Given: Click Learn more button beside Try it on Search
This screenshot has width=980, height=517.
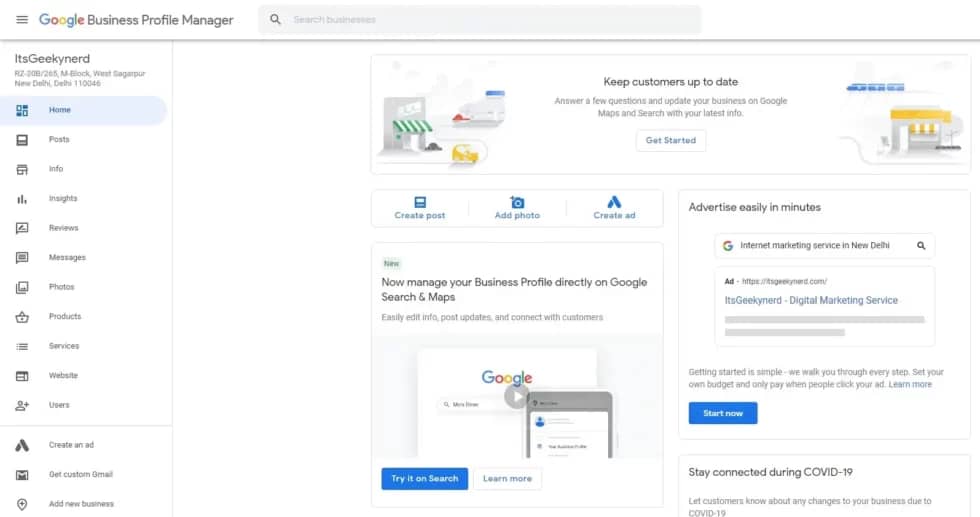Looking at the screenshot, I should (508, 479).
